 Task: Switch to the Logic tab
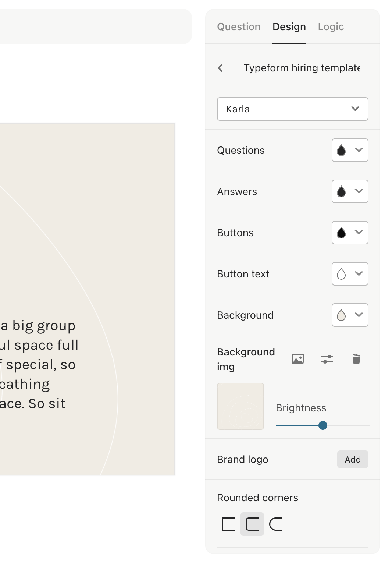click(331, 27)
